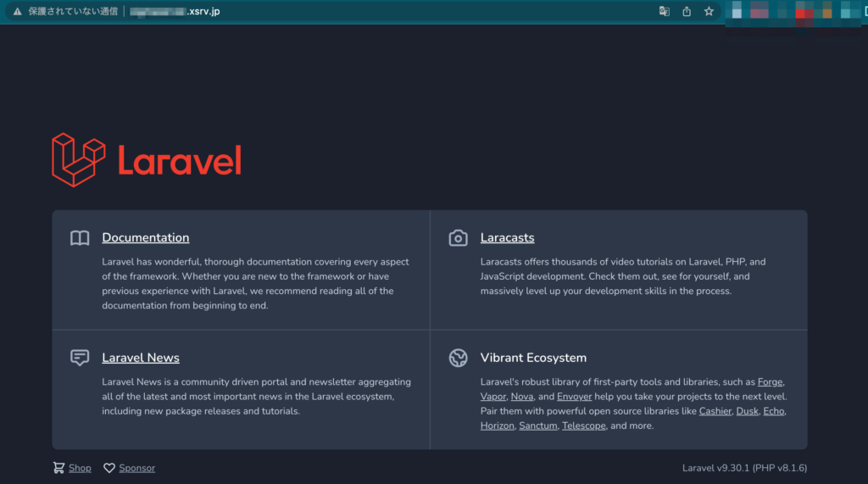This screenshot has height=484, width=868.
Task: Click the 保護されていない通信 security label
Action: click(x=73, y=11)
